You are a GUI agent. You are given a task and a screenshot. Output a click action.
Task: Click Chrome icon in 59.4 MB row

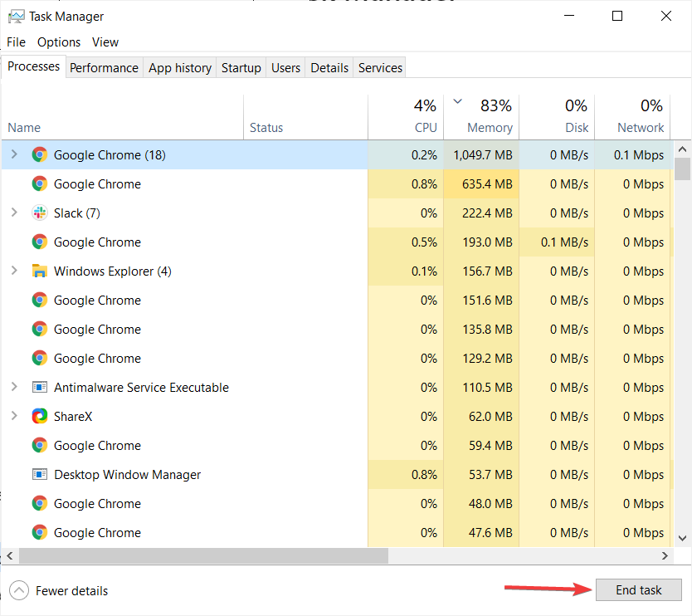pyautogui.click(x=40, y=445)
